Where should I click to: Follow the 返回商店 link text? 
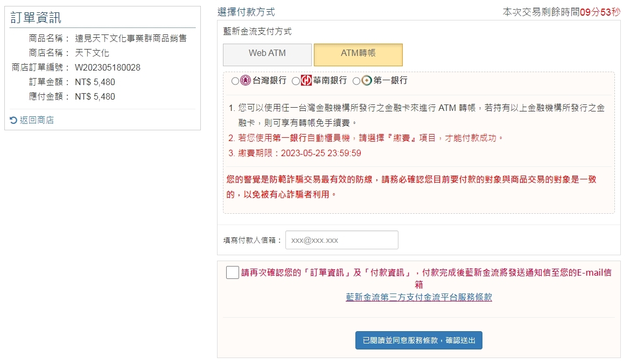[37, 120]
